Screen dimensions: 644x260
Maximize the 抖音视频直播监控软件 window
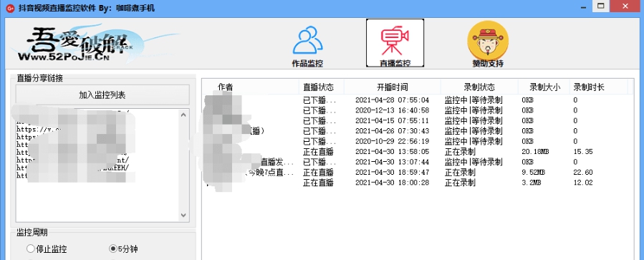click(x=601, y=6)
